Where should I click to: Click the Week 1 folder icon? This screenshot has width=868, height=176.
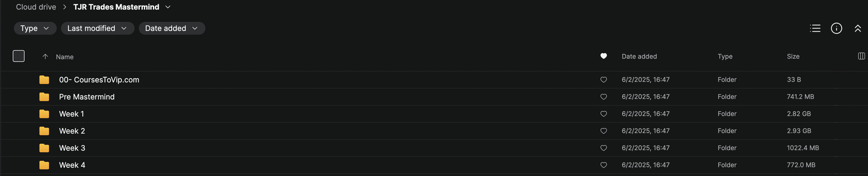pyautogui.click(x=44, y=114)
